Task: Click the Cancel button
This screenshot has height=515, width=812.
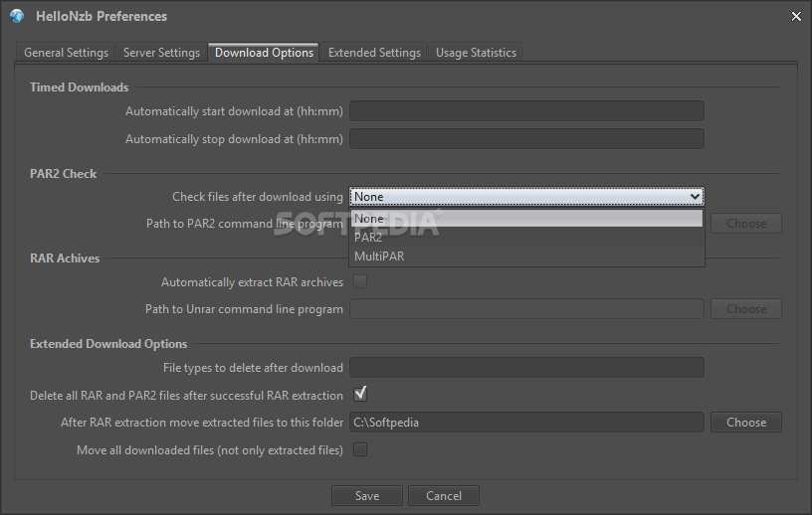Action: tap(443, 496)
